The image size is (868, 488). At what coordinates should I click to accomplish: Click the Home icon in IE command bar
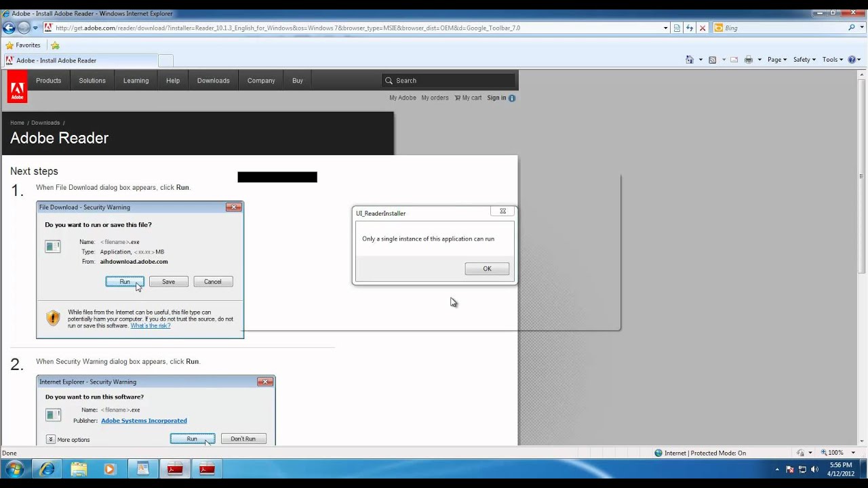point(690,60)
